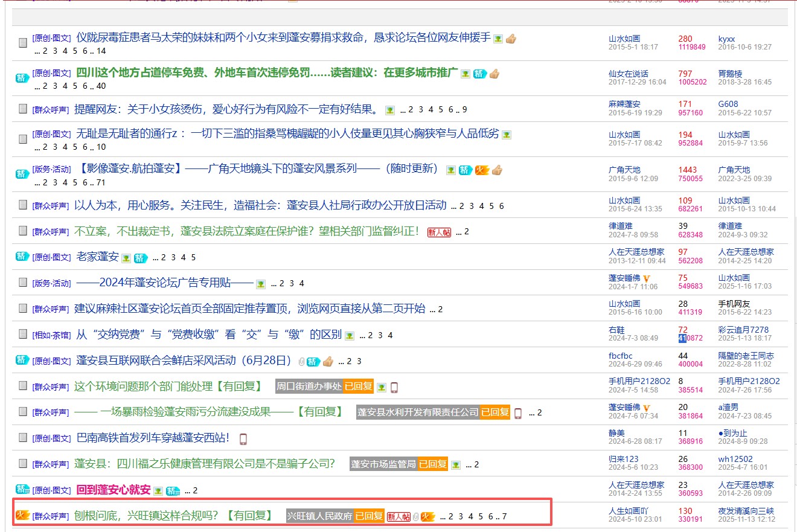Click the 精 icon left of 回到蓬安心就安
Viewport: 797px width, 532px height.
22,489
